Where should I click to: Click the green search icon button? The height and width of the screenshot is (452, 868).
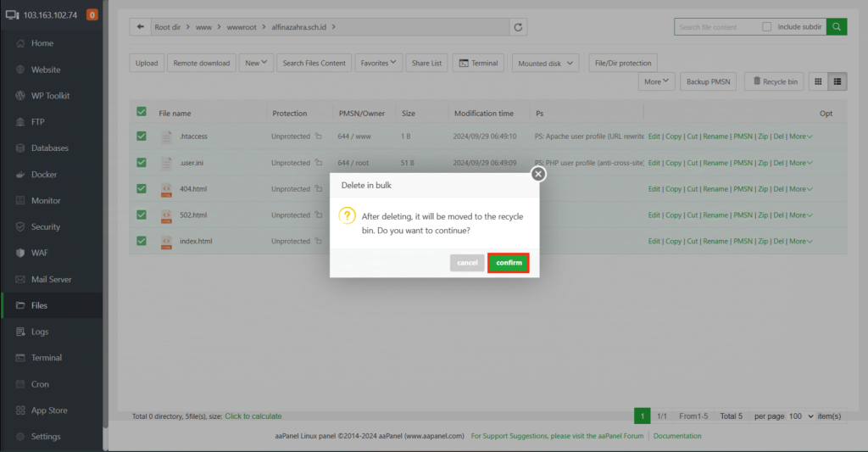(837, 27)
